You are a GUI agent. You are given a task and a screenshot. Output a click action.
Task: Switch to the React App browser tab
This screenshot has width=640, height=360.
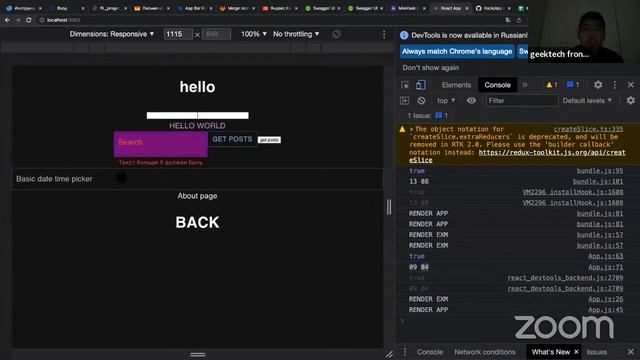pyautogui.click(x=450, y=8)
